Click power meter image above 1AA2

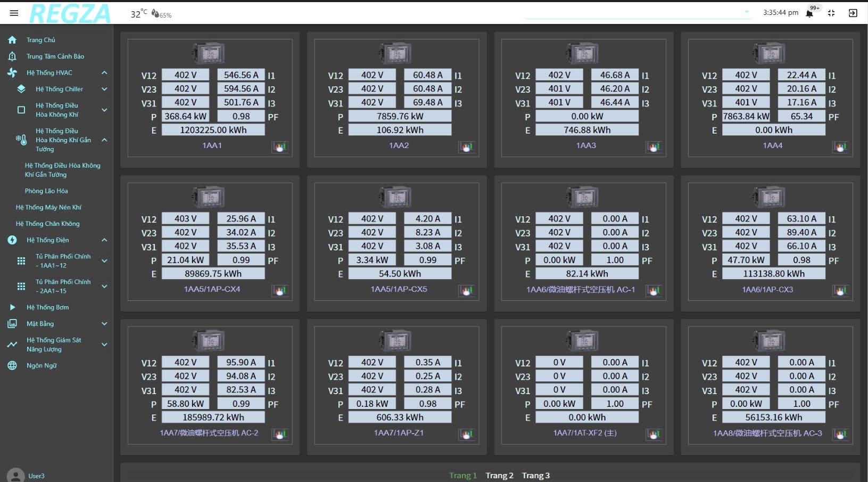point(395,53)
